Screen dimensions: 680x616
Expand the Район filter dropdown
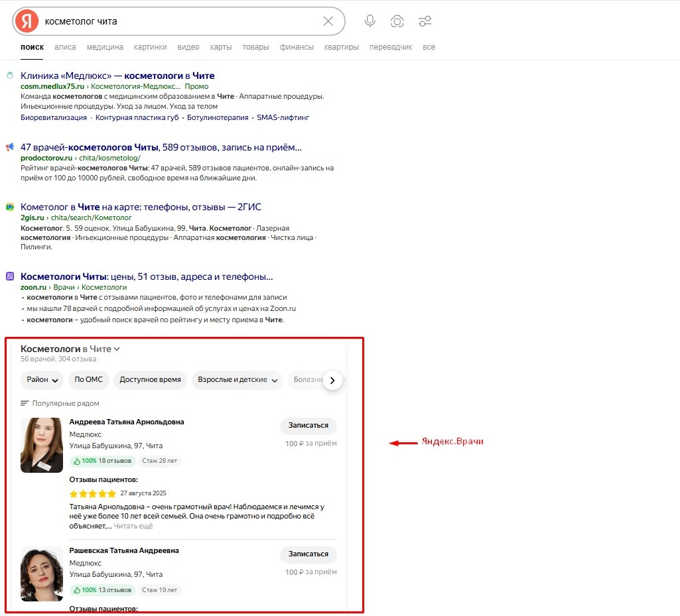tap(42, 380)
